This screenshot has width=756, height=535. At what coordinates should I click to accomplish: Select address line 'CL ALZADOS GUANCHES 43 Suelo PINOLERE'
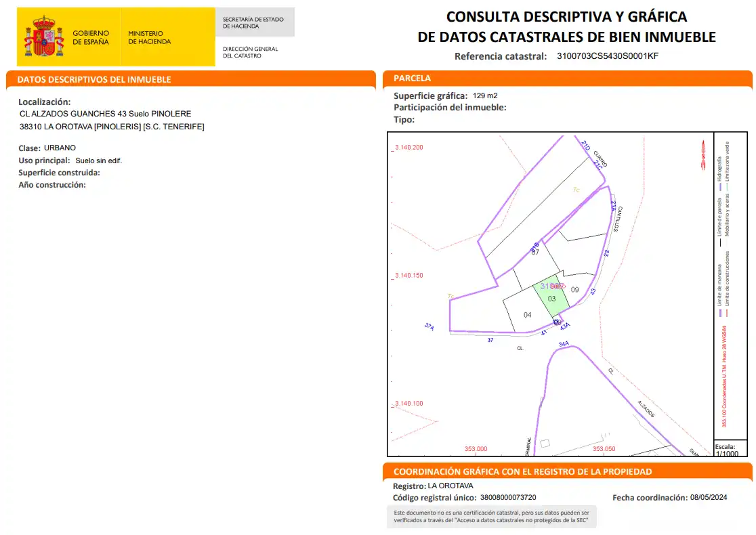(x=105, y=114)
